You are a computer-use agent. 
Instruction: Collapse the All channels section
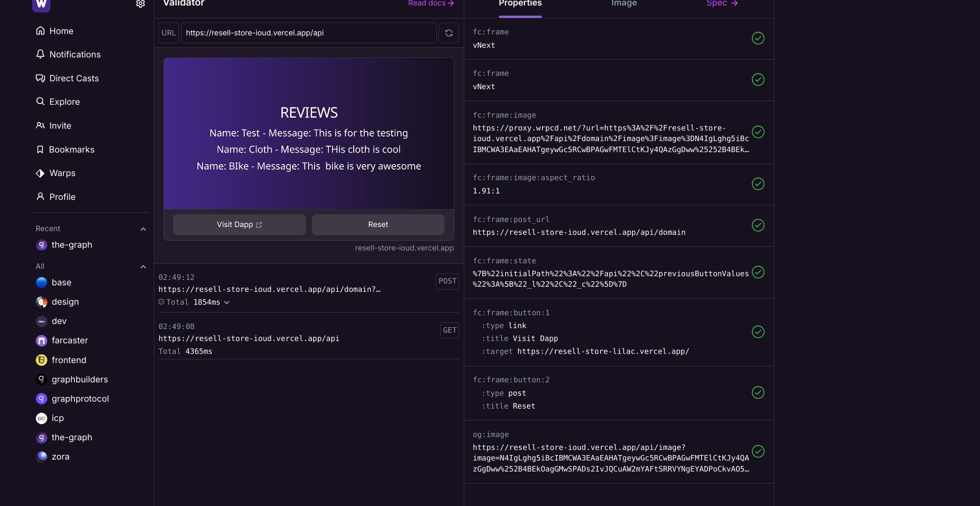pos(143,267)
